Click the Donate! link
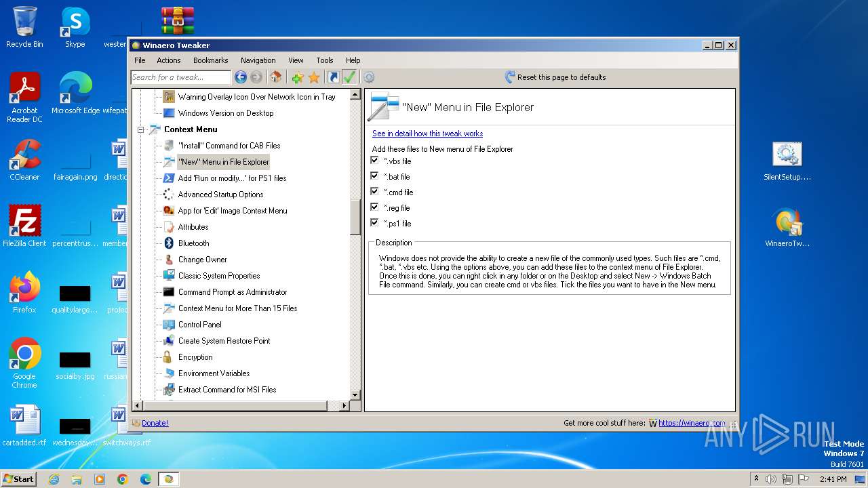Image resolution: width=868 pixels, height=488 pixels. pos(155,423)
